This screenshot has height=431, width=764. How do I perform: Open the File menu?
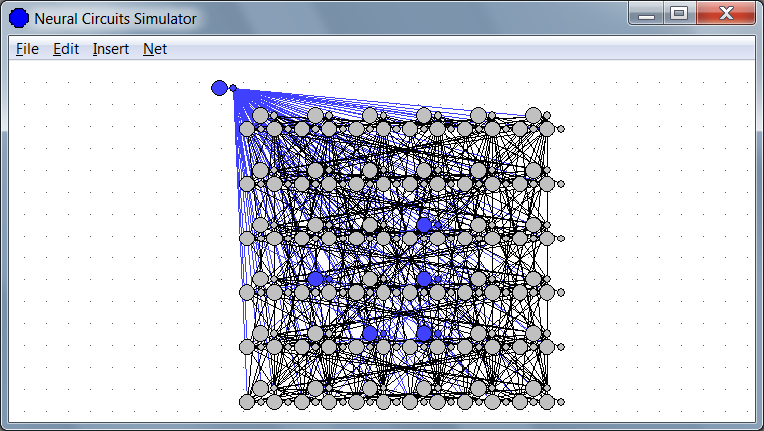coord(27,49)
